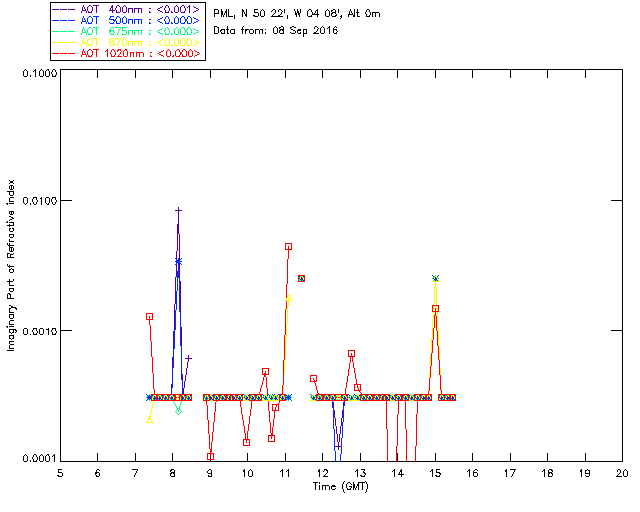Click the Imaginary Part of Refractive Index label
Image resolution: width=640 pixels, height=512 pixels.
[11, 265]
